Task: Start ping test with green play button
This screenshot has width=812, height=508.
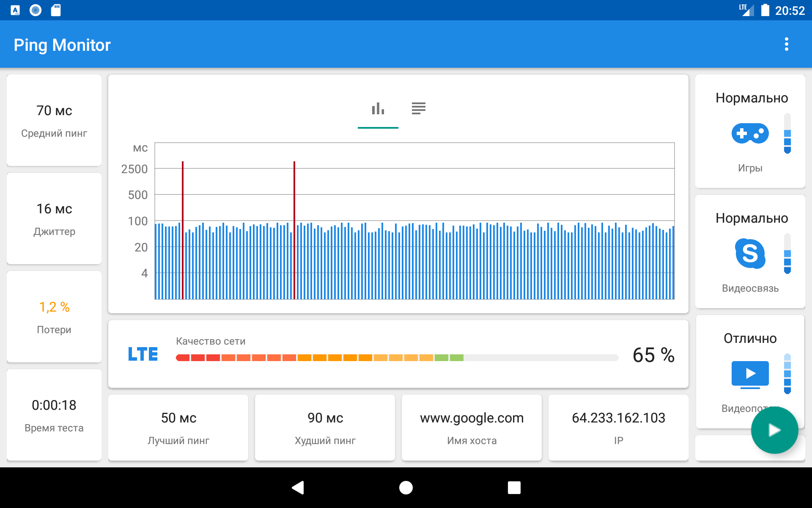Action: [774, 430]
